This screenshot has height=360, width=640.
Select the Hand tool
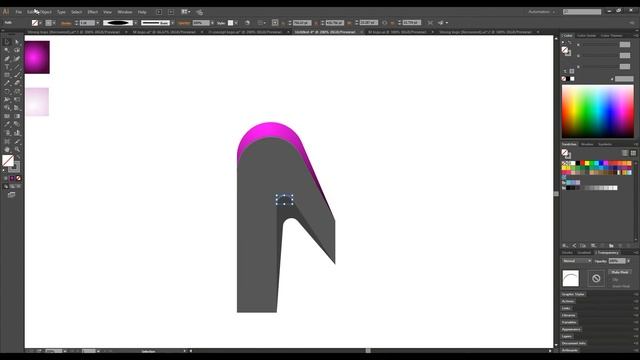(7, 150)
